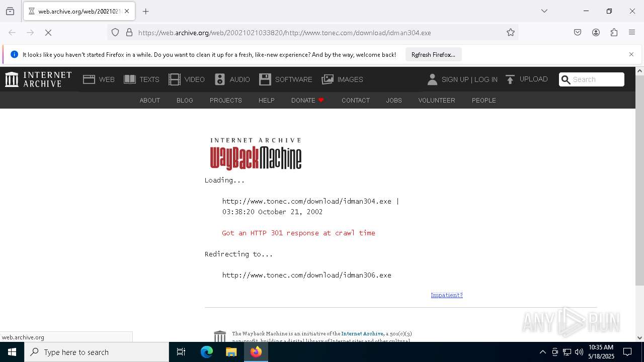This screenshot has width=644, height=362.
Task: Open the About menu item
Action: click(149, 100)
